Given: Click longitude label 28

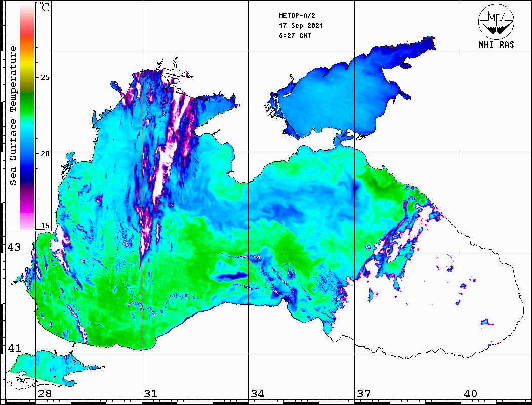Looking at the screenshot, I should (45, 394).
